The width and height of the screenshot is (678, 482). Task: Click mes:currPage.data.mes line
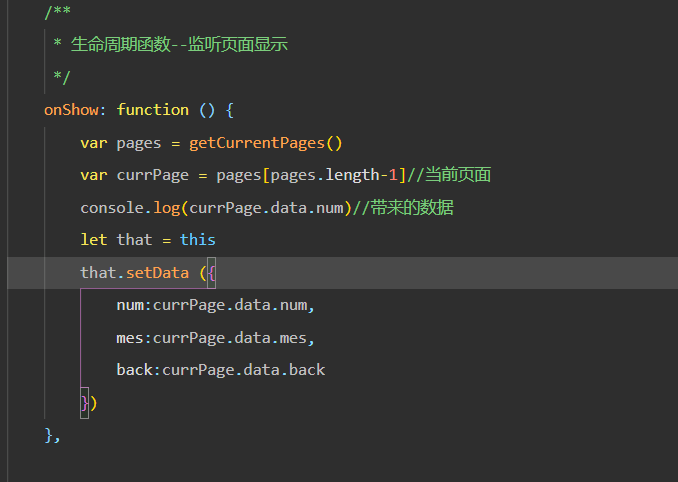coord(215,338)
